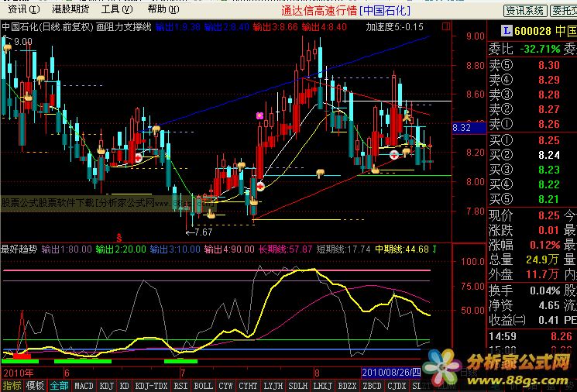Click the 长期线:57.87 readout
This screenshot has width=577, height=392.
click(x=286, y=249)
